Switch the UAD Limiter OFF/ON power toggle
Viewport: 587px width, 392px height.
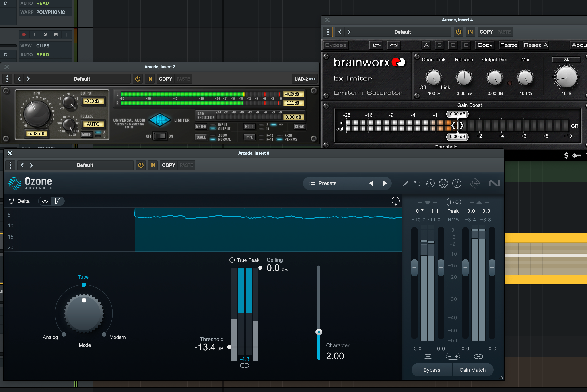(160, 136)
